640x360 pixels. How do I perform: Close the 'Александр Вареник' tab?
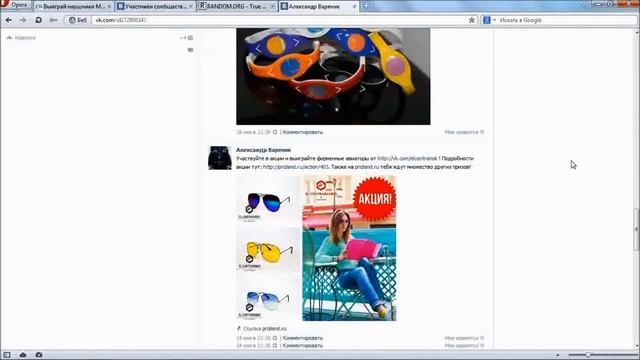(x=354, y=7)
